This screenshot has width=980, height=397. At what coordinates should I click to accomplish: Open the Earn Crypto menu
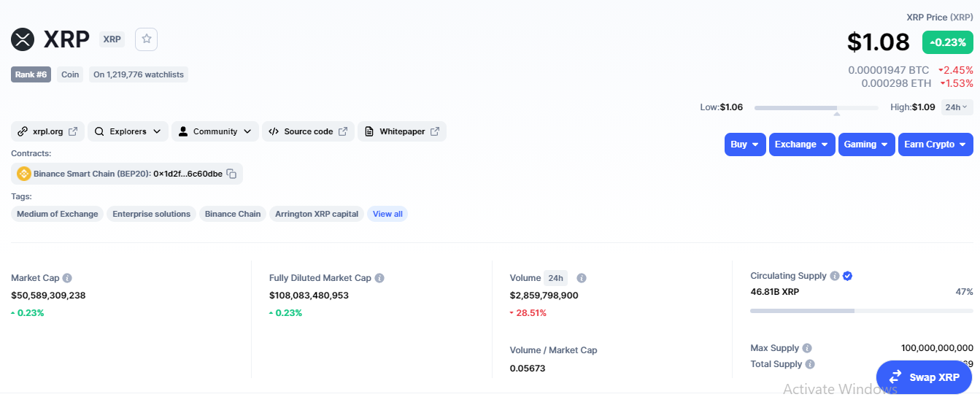[935, 144]
